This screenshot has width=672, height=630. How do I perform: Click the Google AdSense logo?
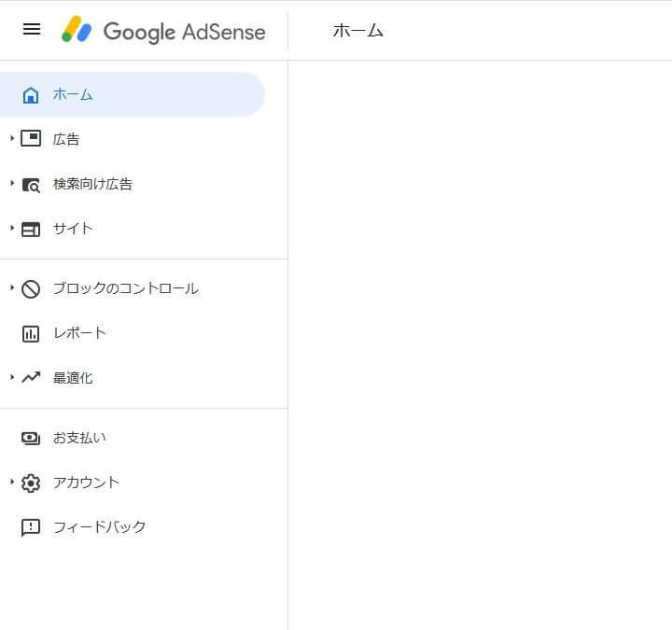163,31
